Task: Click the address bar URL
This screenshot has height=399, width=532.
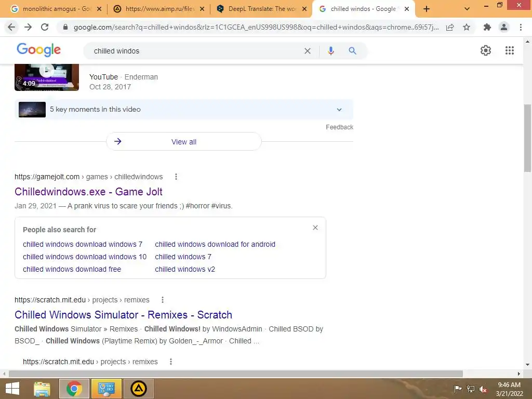Action: point(256,27)
